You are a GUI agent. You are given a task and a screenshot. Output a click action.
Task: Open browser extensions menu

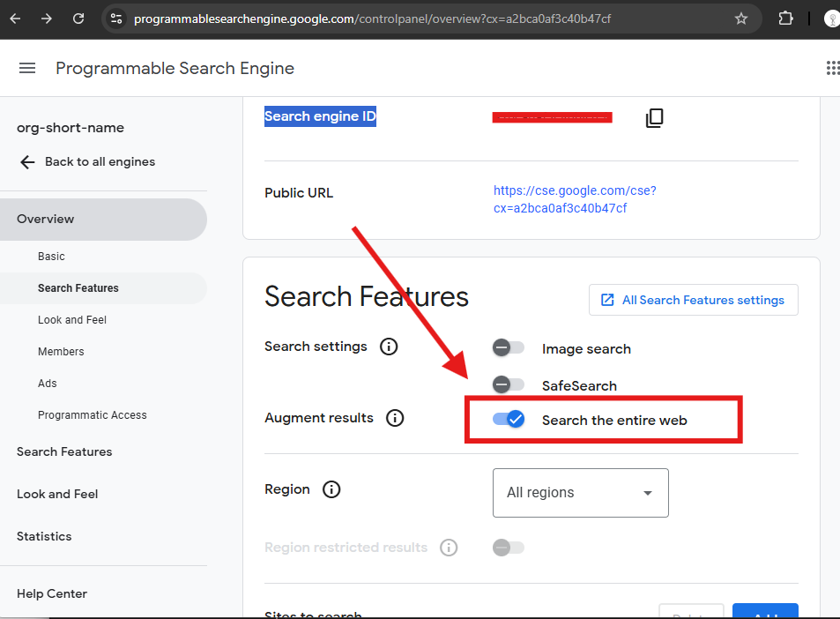tap(785, 19)
